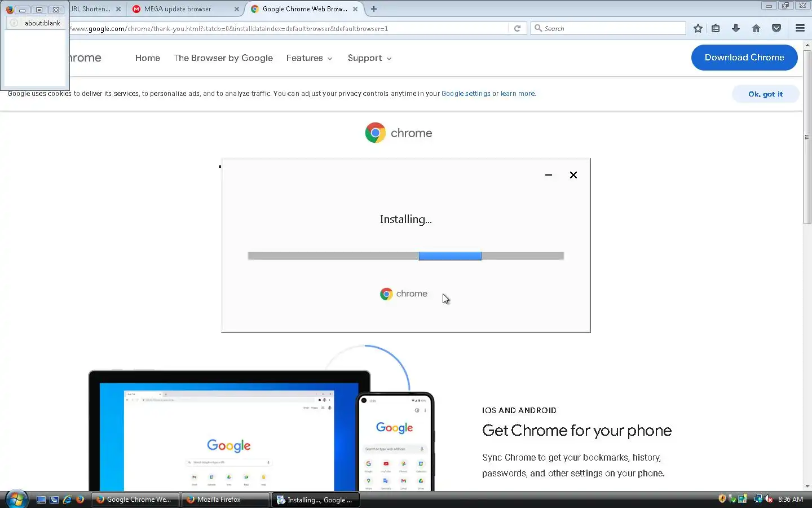
Task: Minimize the Chrome installer dialog
Action: pyautogui.click(x=549, y=175)
